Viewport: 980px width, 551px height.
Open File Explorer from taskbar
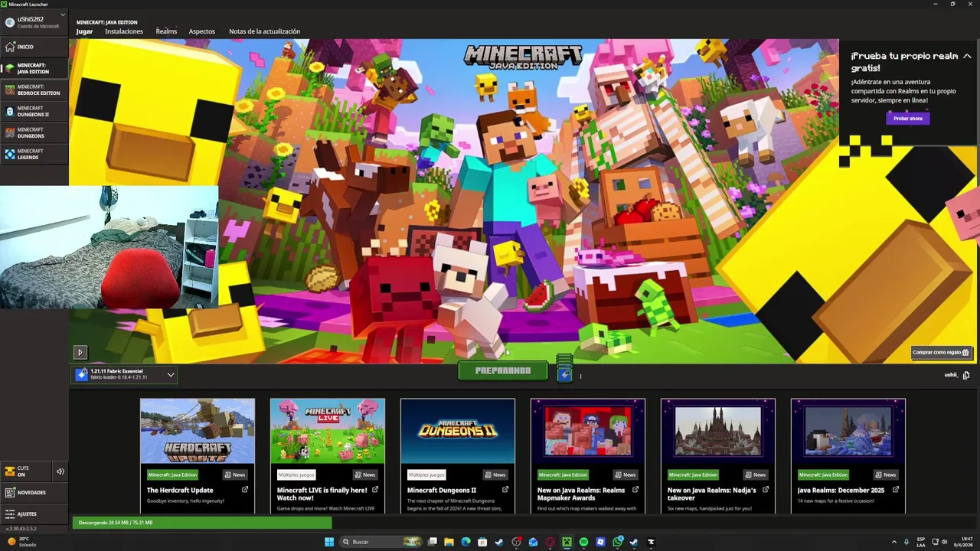(x=449, y=542)
